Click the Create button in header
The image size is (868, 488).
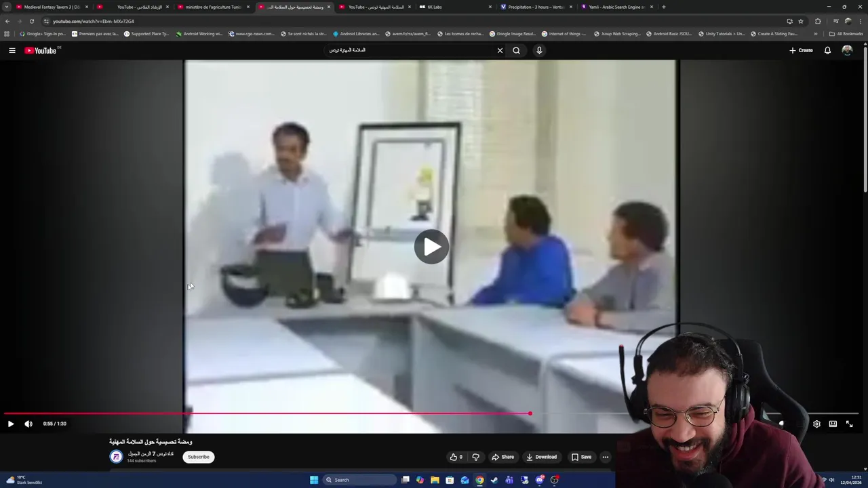801,50
